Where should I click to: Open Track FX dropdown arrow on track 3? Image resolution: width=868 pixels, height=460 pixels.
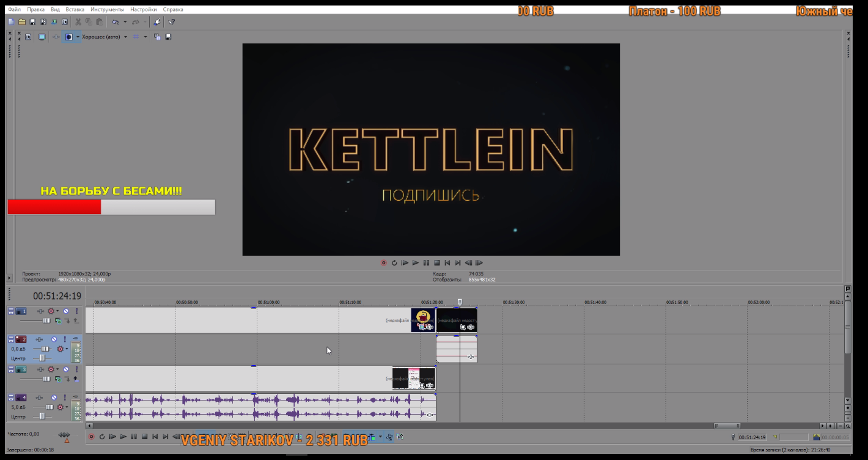pos(57,369)
